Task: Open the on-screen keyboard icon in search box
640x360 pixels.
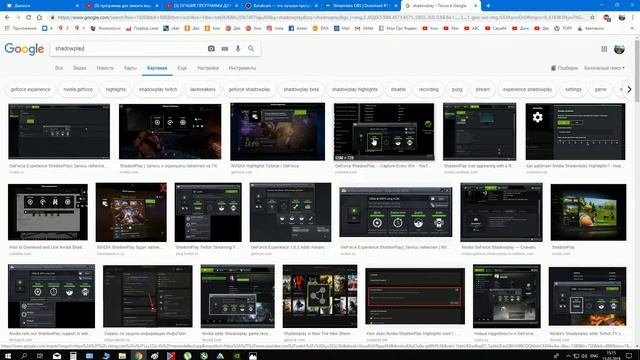Action: point(225,49)
